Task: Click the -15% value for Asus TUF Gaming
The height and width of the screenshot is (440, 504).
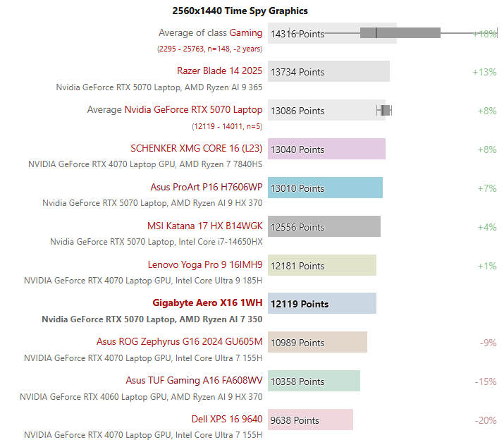Action: 486,381
